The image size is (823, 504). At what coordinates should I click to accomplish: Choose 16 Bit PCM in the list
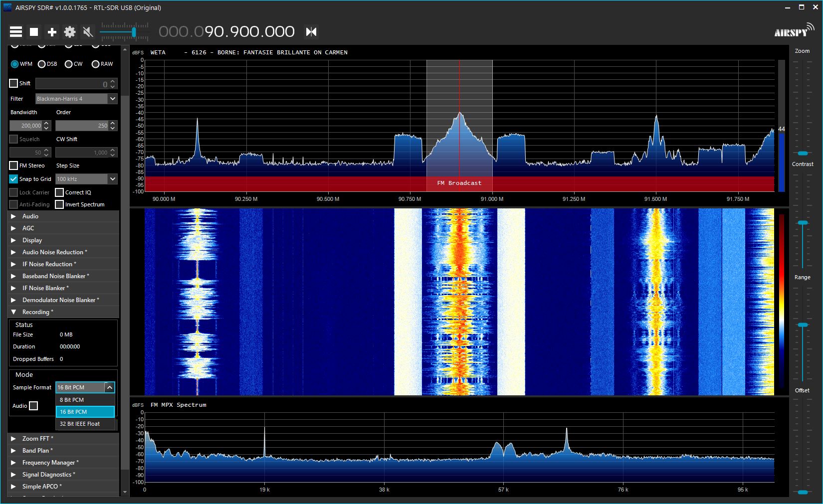pos(85,412)
